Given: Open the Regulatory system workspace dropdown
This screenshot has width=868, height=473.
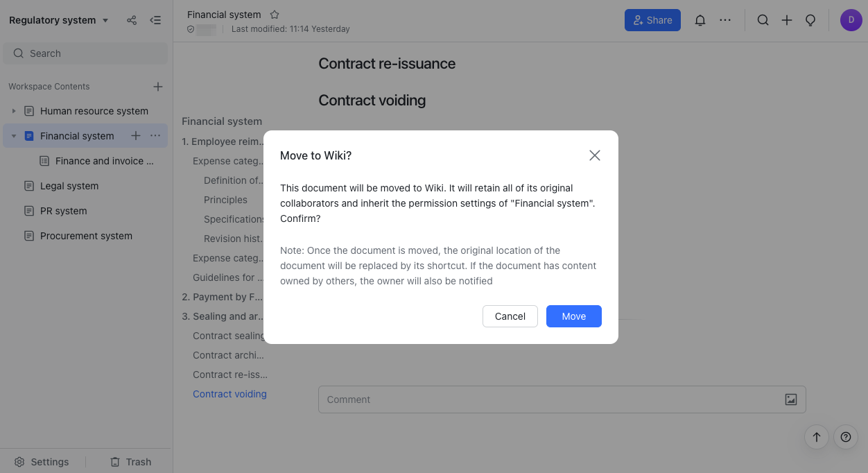Looking at the screenshot, I should 59,20.
